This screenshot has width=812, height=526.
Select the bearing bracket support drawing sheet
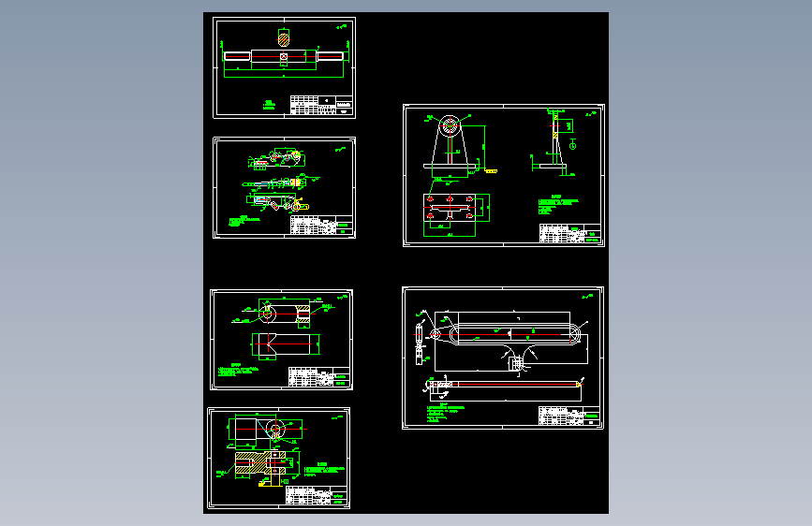[503, 176]
